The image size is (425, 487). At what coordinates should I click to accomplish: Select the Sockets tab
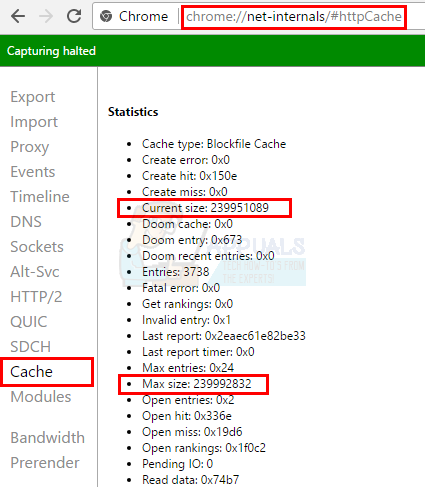pyautogui.click(x=37, y=247)
